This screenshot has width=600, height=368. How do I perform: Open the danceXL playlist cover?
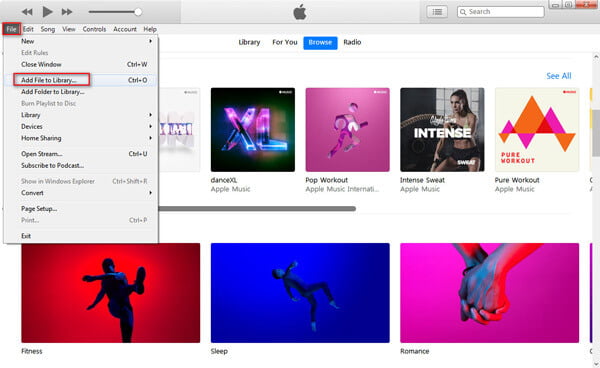pyautogui.click(x=253, y=130)
